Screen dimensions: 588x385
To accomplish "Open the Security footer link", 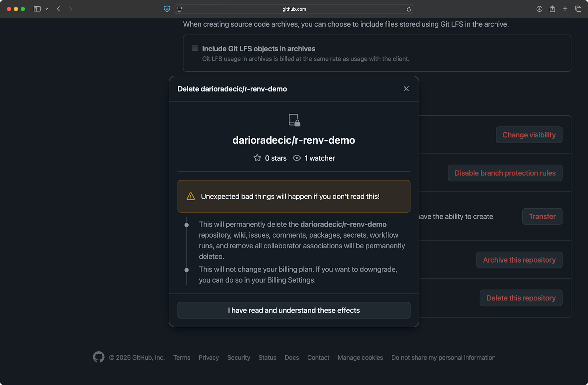I will [x=239, y=357].
